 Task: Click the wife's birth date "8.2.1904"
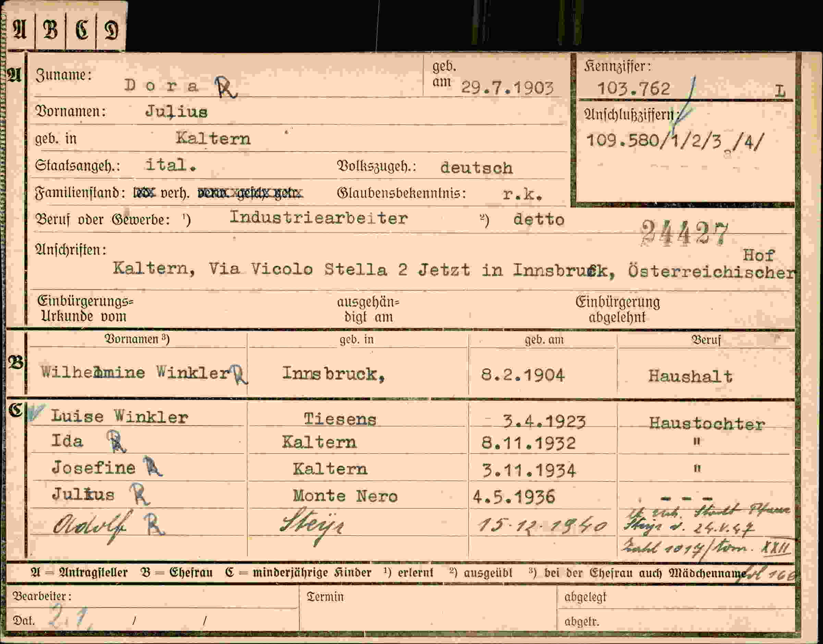tap(523, 375)
